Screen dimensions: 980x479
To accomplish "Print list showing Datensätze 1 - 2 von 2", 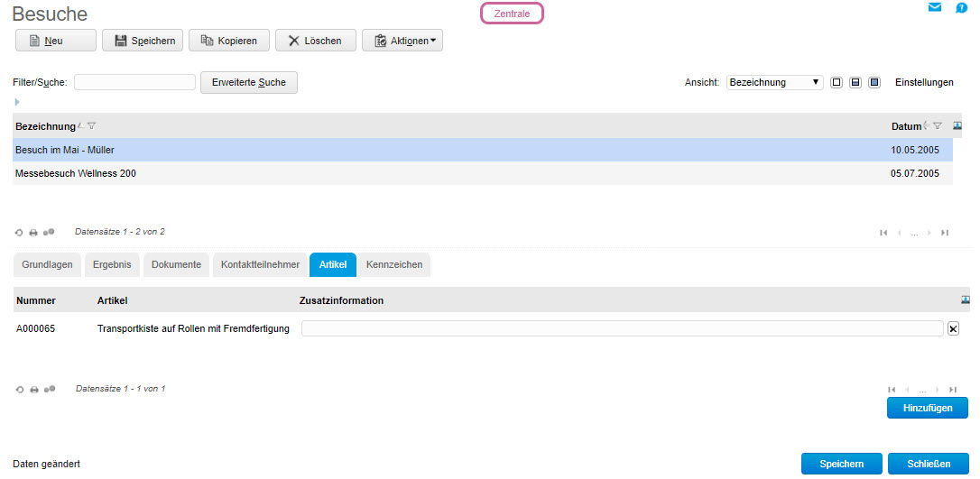I will click(x=33, y=233).
